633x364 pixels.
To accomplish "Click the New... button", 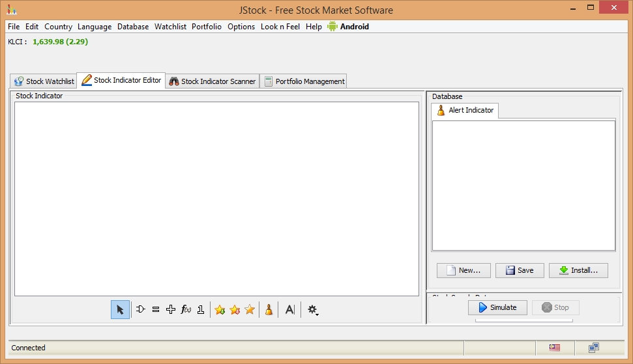I will [x=464, y=270].
